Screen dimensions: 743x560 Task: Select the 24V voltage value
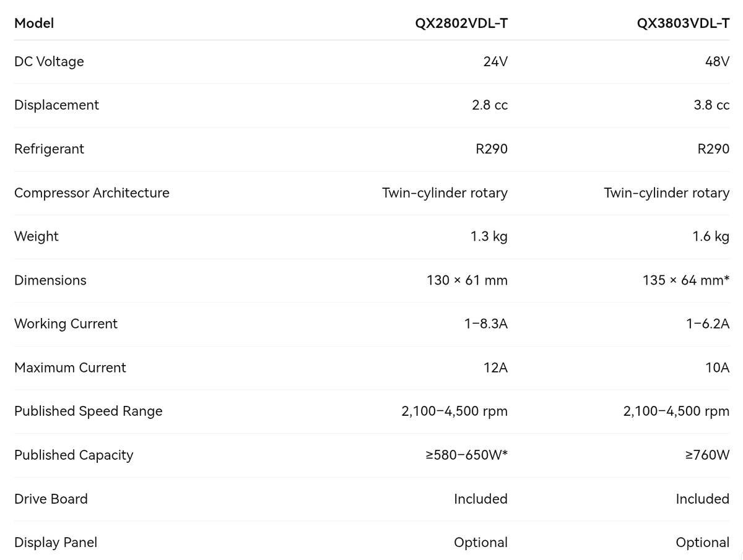pos(495,62)
